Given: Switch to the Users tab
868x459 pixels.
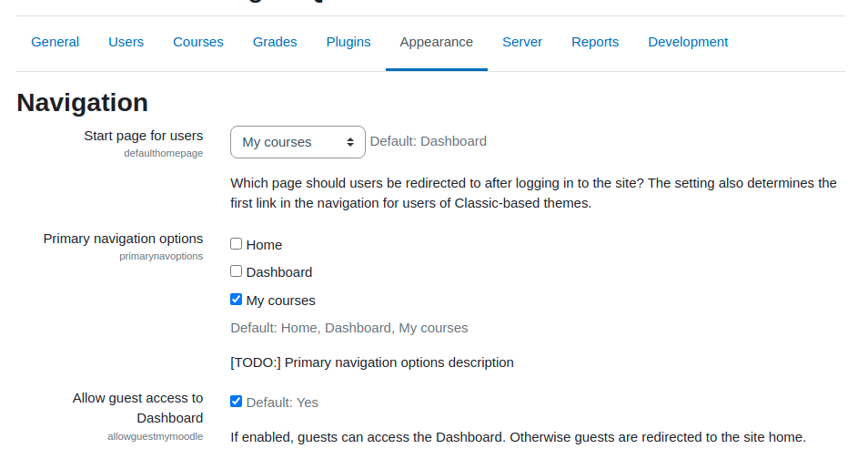Looking at the screenshot, I should (x=126, y=42).
